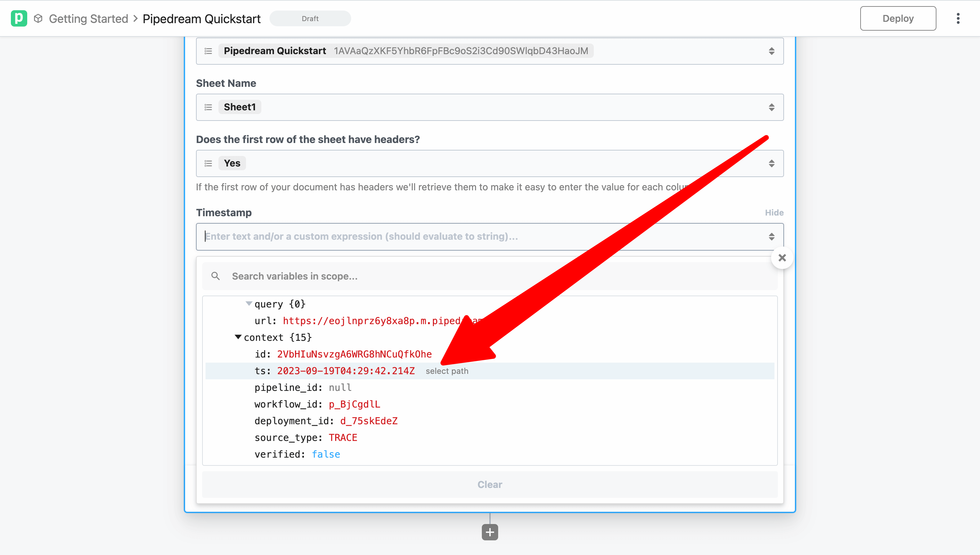The height and width of the screenshot is (555, 980).
Task: Change the headers answer from Yes
Action: click(x=772, y=163)
